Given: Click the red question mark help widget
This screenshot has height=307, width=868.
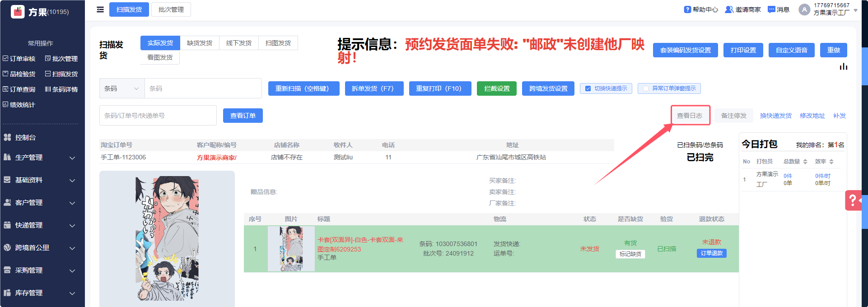Looking at the screenshot, I should click(853, 200).
